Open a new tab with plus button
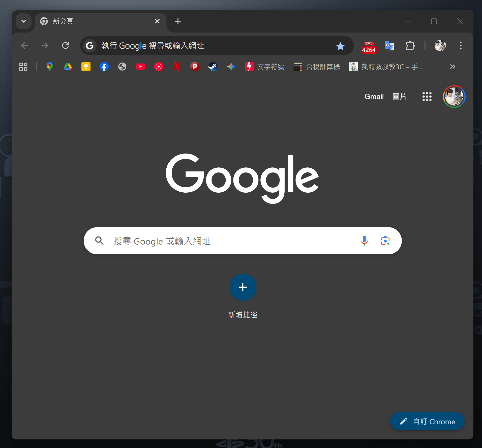 tap(178, 21)
